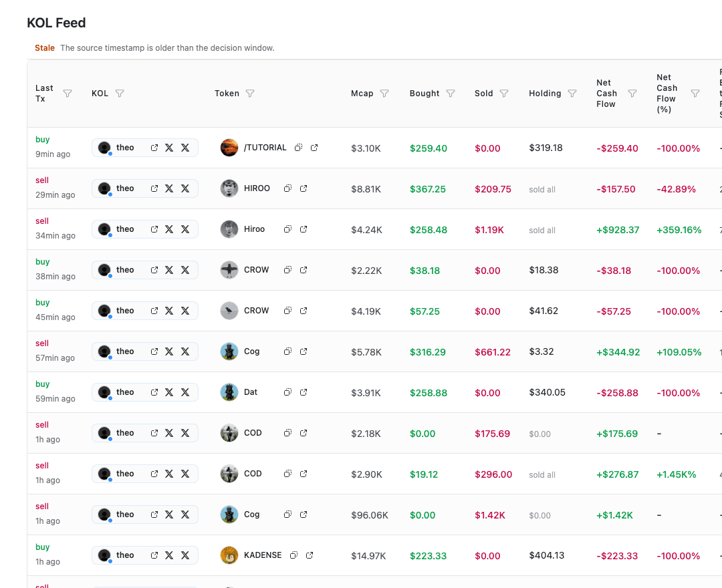Open the Token column filter
The width and height of the screenshot is (722, 588).
point(250,94)
